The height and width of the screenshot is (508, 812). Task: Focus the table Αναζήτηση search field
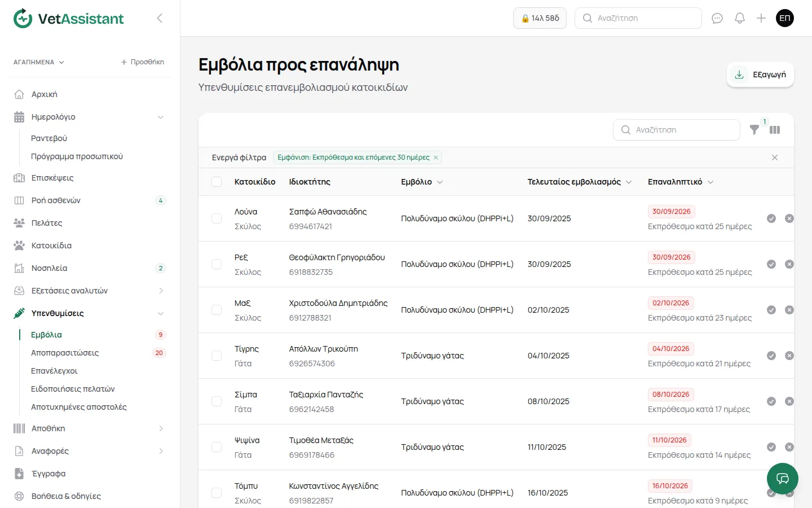(677, 130)
